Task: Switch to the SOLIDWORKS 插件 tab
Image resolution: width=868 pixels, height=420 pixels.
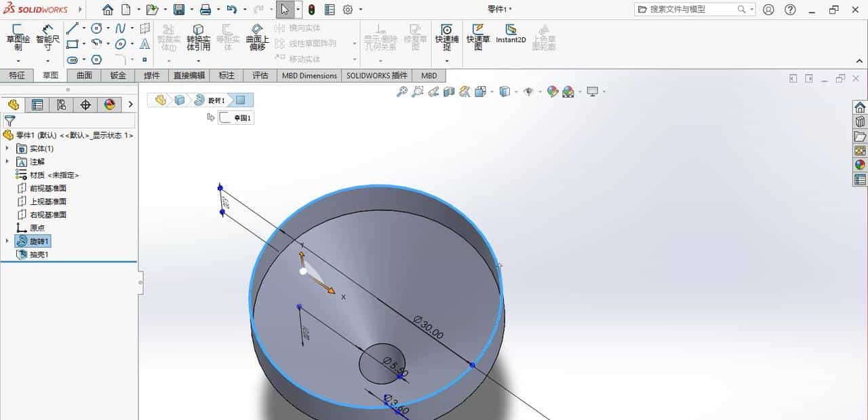Action: [x=376, y=75]
